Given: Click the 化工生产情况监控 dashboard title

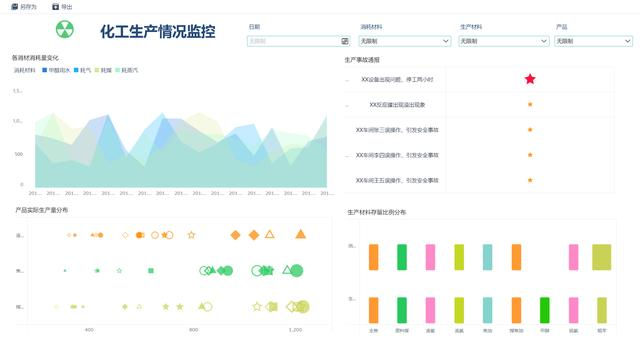Looking at the screenshot, I should click(158, 31).
